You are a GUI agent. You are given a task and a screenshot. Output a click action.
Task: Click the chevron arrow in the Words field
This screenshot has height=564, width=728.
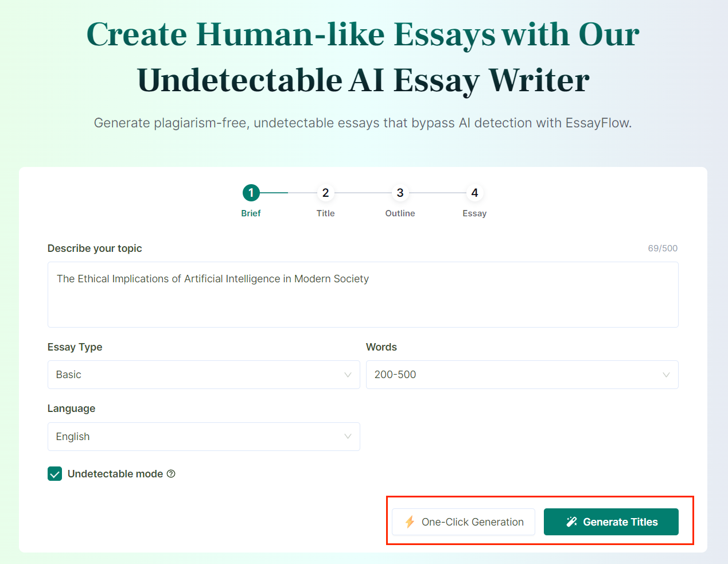pyautogui.click(x=666, y=375)
